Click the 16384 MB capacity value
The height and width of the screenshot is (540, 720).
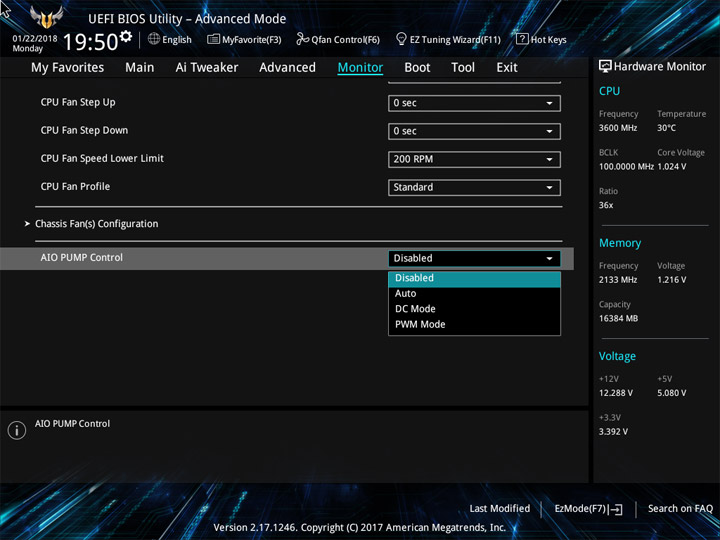pos(619,318)
